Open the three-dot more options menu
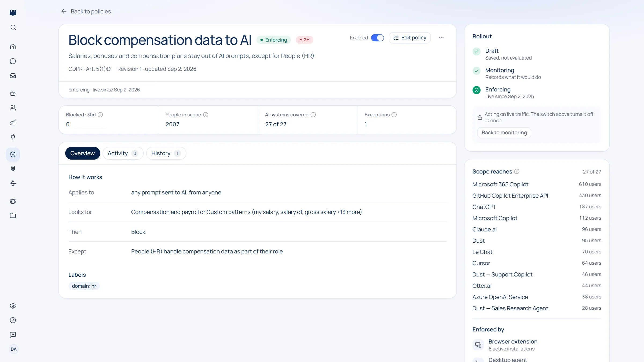Viewport: 644px width, 362px height. tap(441, 38)
